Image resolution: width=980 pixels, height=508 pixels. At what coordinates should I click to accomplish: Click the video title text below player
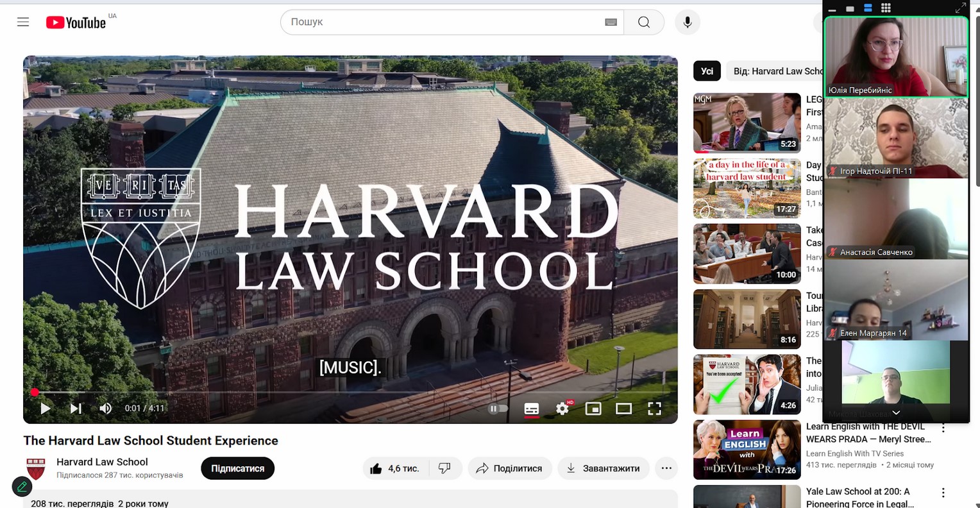click(x=151, y=441)
